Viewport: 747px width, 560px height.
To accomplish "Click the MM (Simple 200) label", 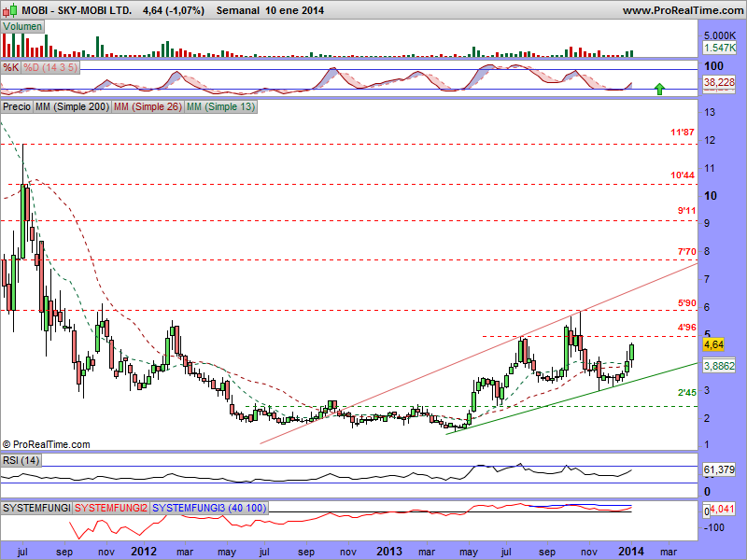I will coord(73,106).
